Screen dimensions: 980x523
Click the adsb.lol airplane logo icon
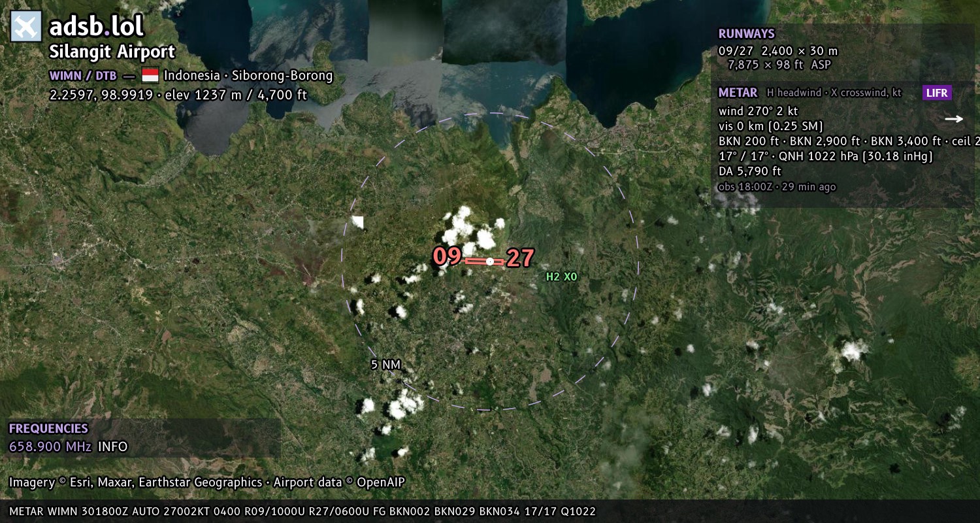point(26,26)
